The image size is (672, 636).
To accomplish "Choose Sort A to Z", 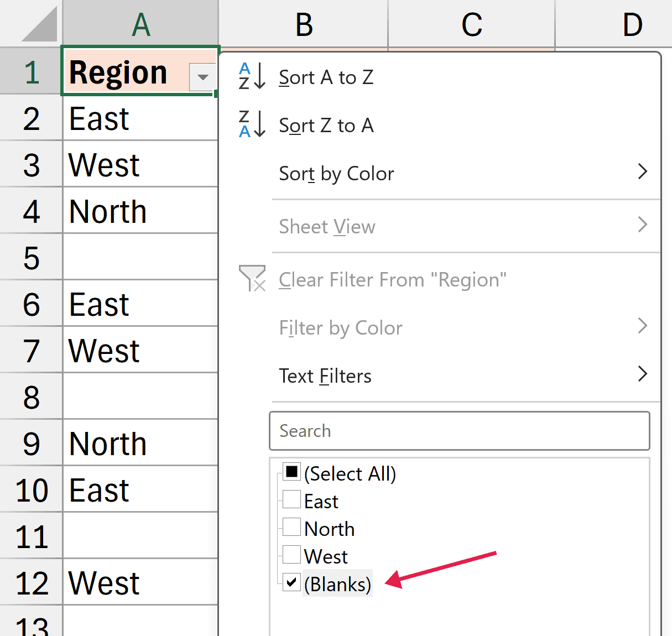I will pos(326,77).
